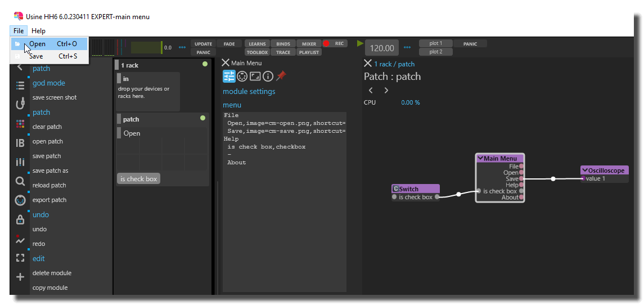Image resolution: width=644 pixels, height=305 pixels.
Task: Click the blue dots beside tempo
Action: pos(407,47)
